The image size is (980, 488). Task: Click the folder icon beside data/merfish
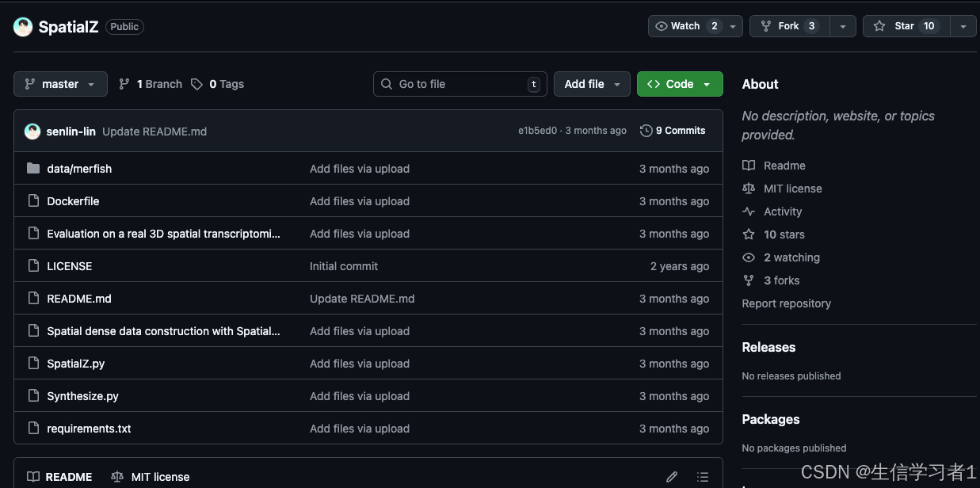pos(33,168)
